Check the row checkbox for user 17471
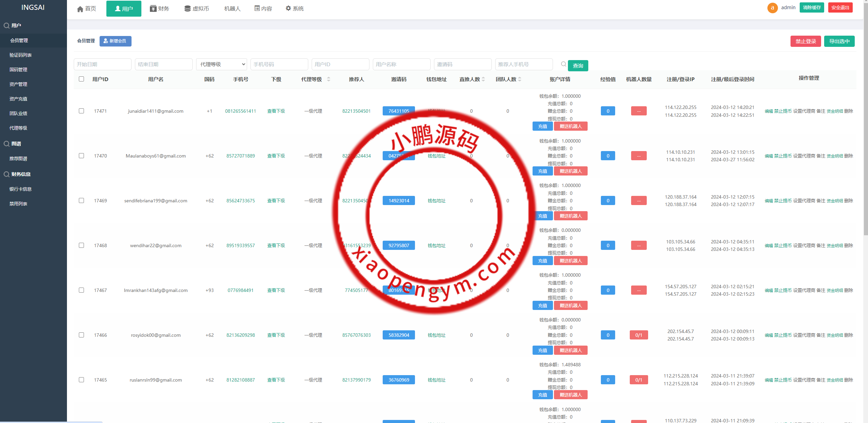The height and width of the screenshot is (423, 868). tap(81, 111)
